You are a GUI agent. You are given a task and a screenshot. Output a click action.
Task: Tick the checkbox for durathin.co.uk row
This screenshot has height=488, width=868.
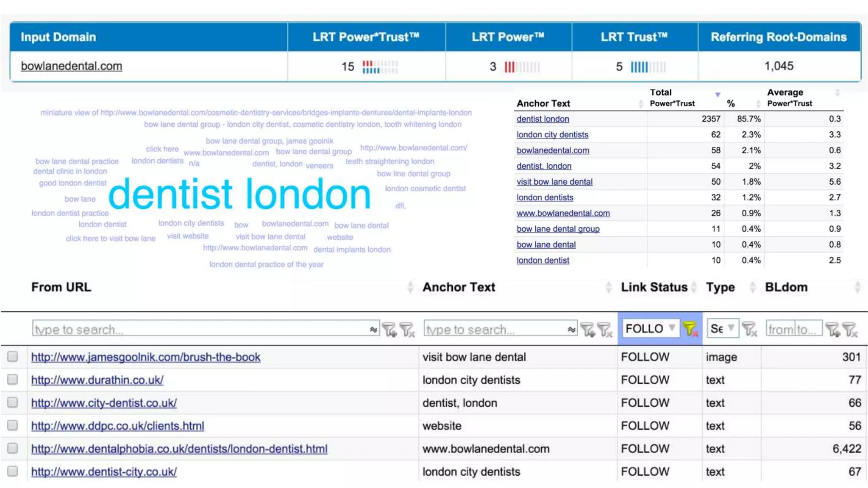13,380
